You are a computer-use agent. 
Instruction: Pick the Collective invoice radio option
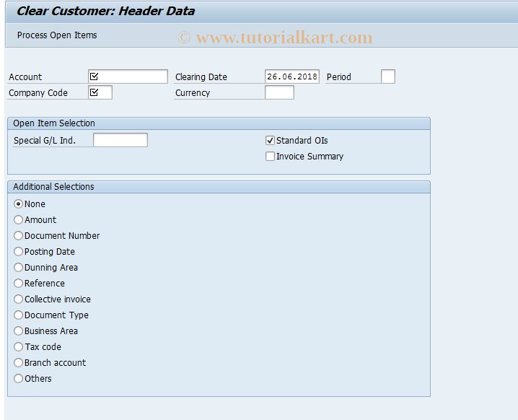click(19, 299)
